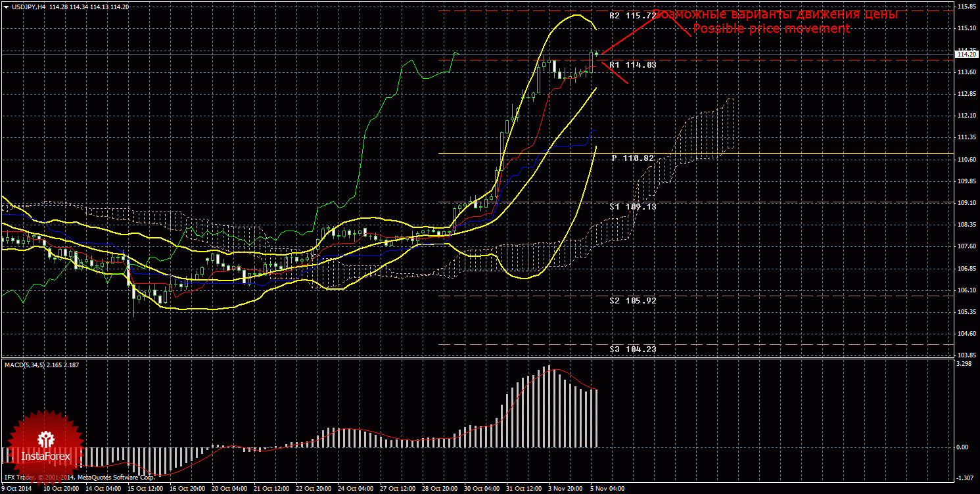Select the P 110.82 pivot label
Screen dimensions: 980x494
tap(633, 158)
